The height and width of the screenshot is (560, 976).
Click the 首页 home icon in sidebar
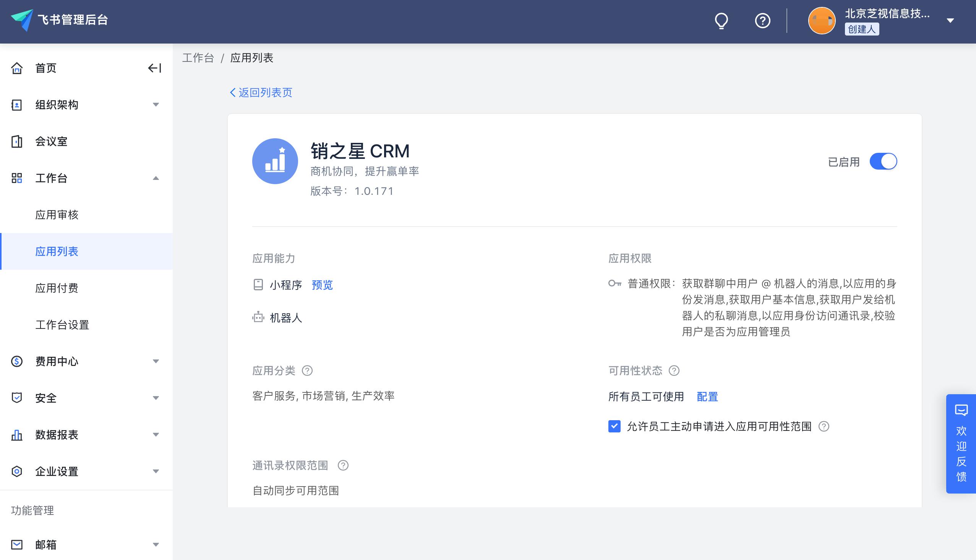pos(16,68)
